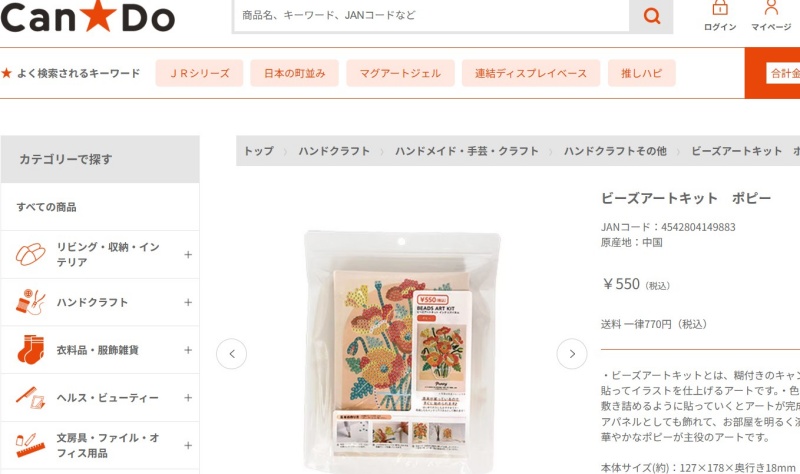This screenshot has height=474, width=800.
Task: Focus the product search input field
Action: 431,16
